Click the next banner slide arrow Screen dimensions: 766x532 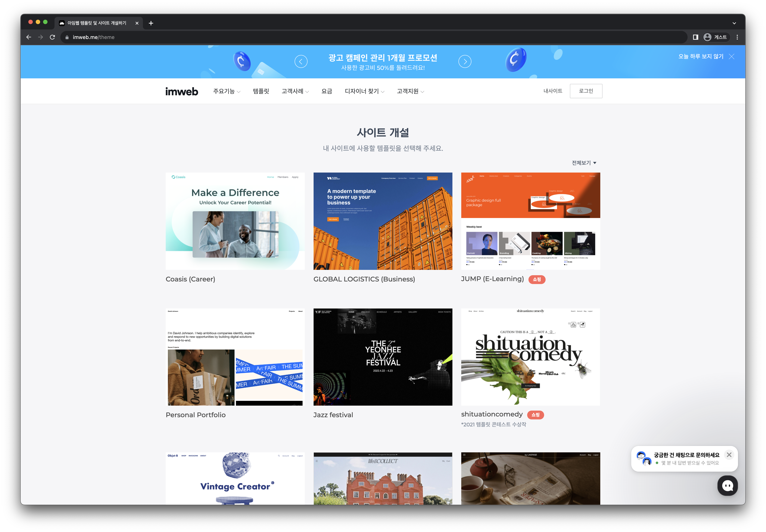465,61
